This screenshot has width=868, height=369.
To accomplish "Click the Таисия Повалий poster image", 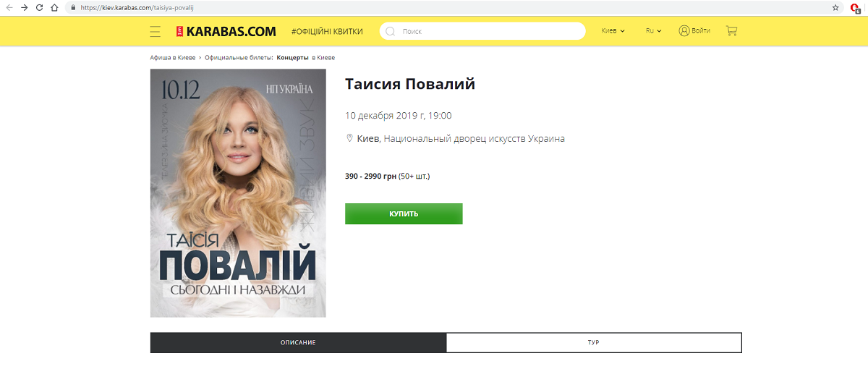I will 238,193.
